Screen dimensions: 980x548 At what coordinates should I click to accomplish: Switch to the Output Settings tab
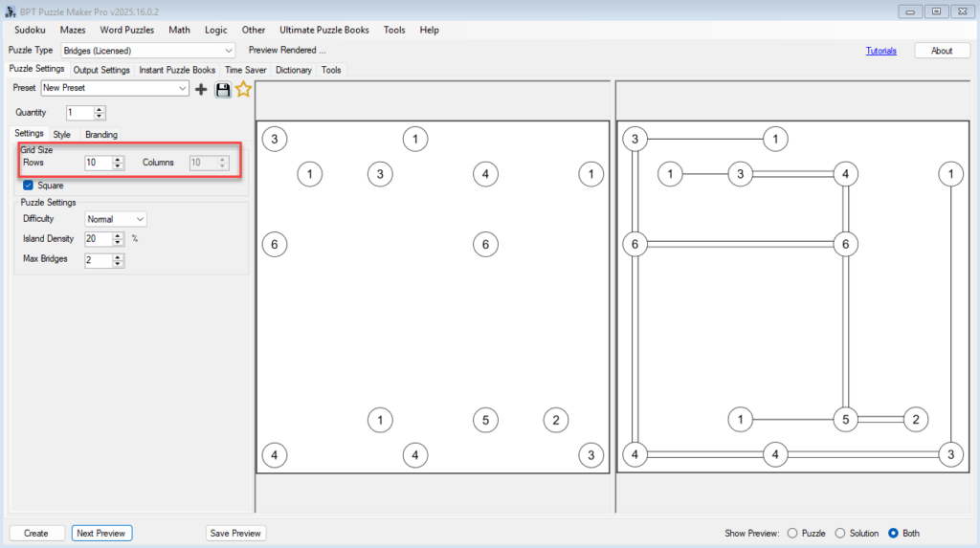coord(101,70)
